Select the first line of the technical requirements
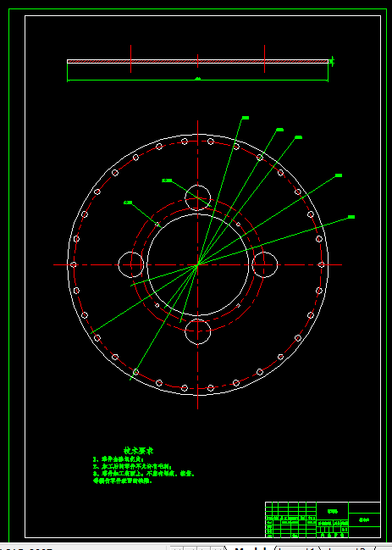Screen dimensions: 392x550 (x=119, y=459)
